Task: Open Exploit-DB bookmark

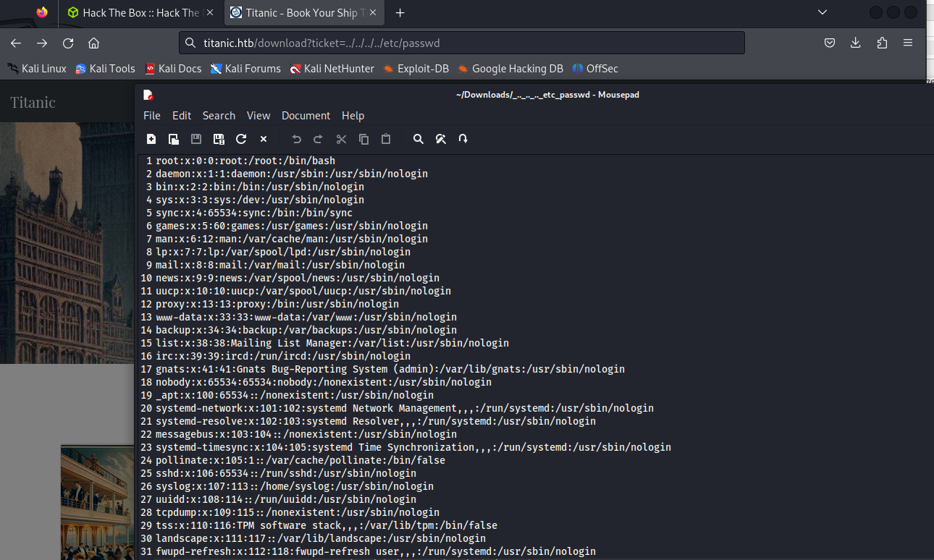Action: coord(416,69)
